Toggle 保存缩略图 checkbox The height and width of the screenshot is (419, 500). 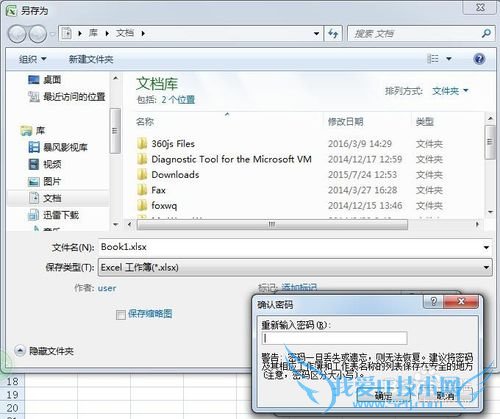tap(121, 315)
